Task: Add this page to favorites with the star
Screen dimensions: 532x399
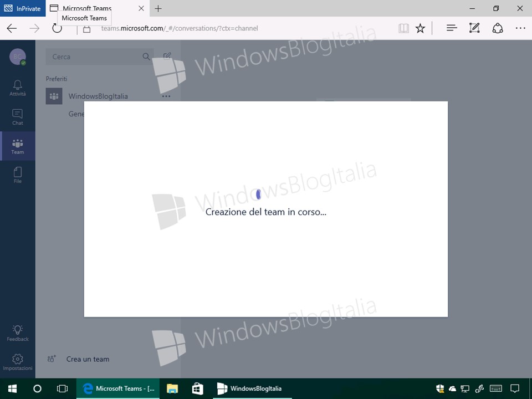Action: click(x=421, y=28)
